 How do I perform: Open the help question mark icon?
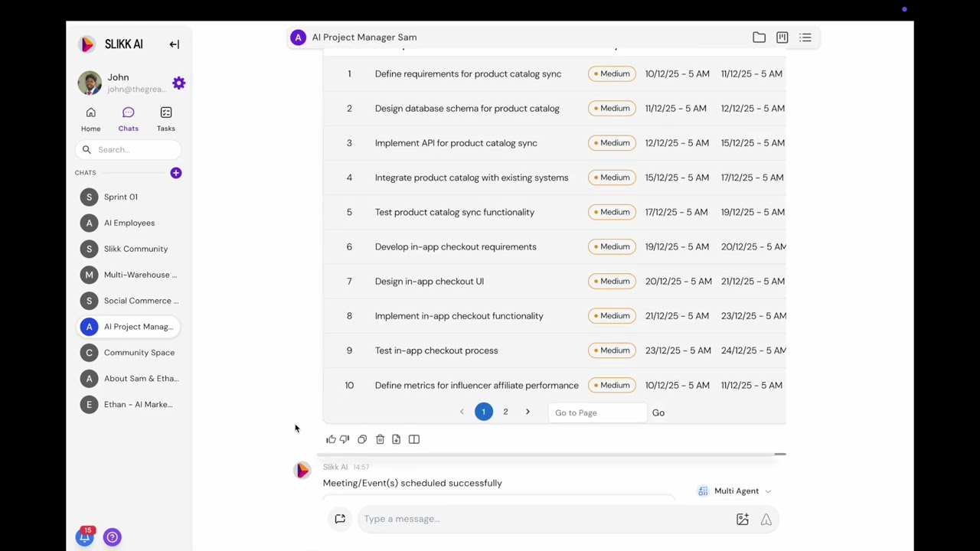tap(113, 537)
